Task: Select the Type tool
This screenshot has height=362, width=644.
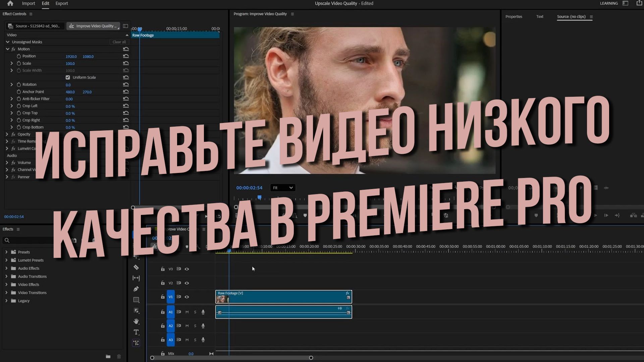Action: click(136, 332)
